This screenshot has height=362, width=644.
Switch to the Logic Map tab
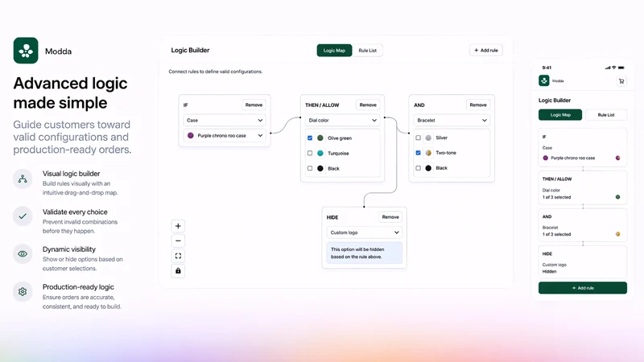pyautogui.click(x=334, y=51)
